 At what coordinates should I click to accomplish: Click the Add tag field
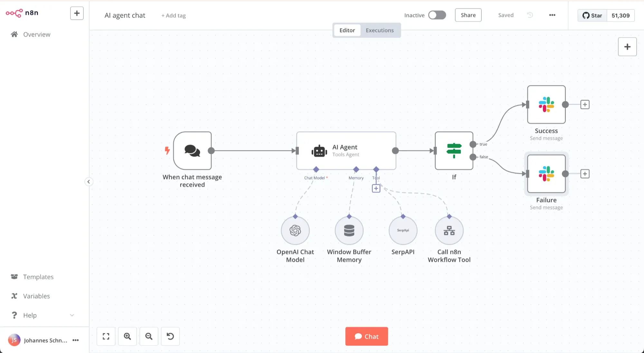[x=174, y=15]
